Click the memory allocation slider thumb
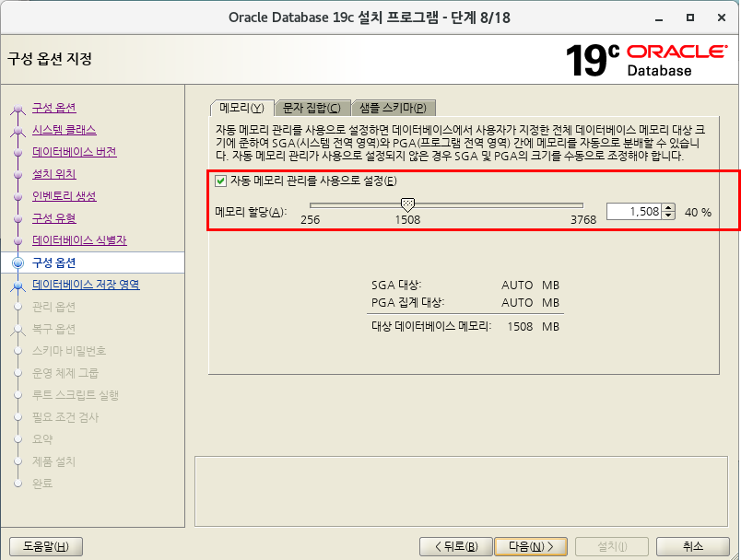Image resolution: width=741 pixels, height=560 pixels. (407, 204)
